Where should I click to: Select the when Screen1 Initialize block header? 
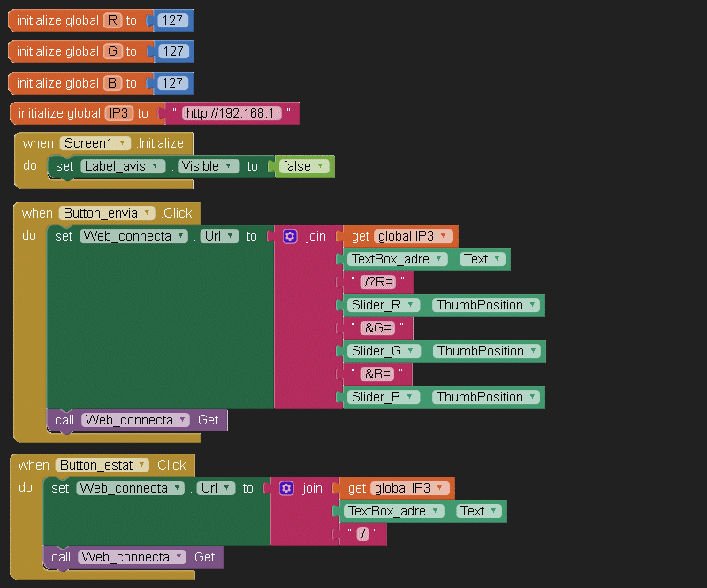click(x=37, y=143)
